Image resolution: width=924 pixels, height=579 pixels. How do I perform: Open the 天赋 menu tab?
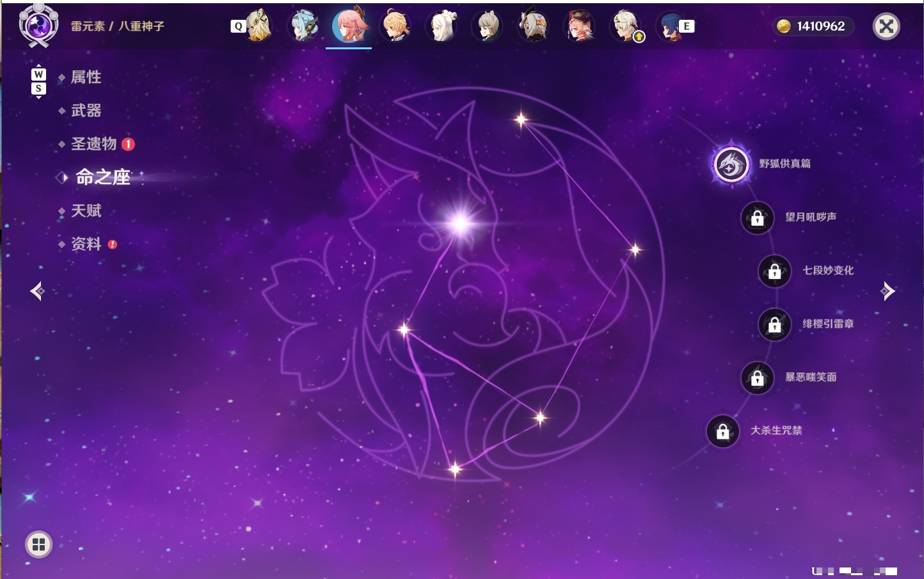coord(86,210)
